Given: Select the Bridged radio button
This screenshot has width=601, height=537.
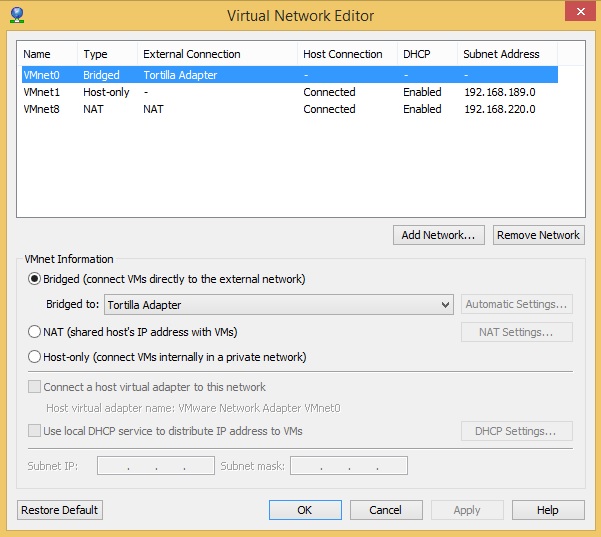Looking at the screenshot, I should click(x=35, y=279).
